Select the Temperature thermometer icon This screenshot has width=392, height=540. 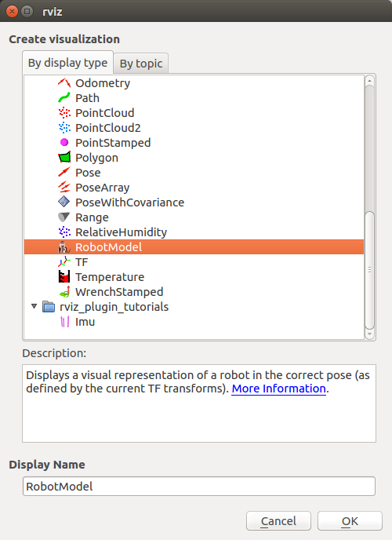click(64, 277)
